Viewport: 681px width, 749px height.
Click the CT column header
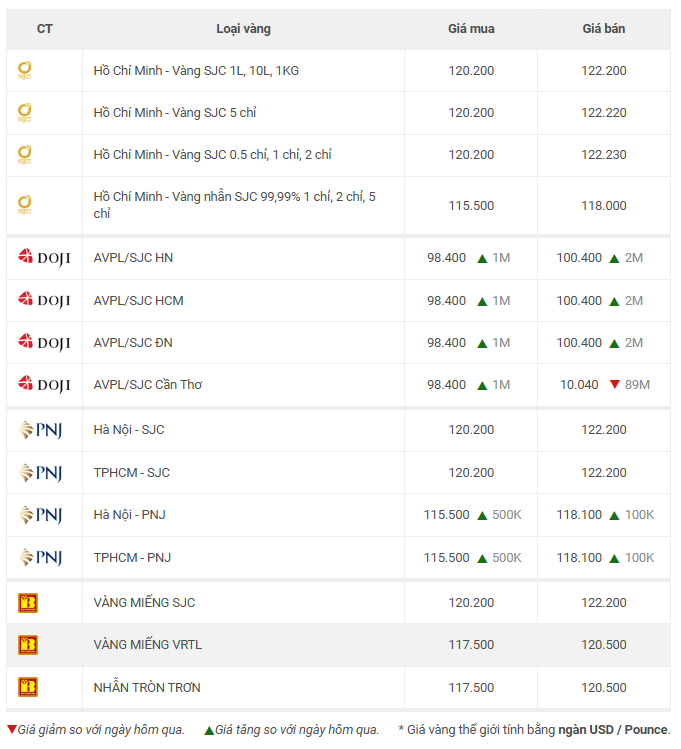coord(44,29)
